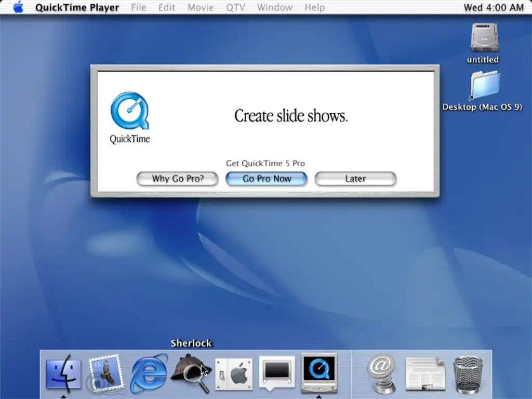Click QuickTime Player icon in the Dock
This screenshot has width=532, height=399.
pos(318,373)
